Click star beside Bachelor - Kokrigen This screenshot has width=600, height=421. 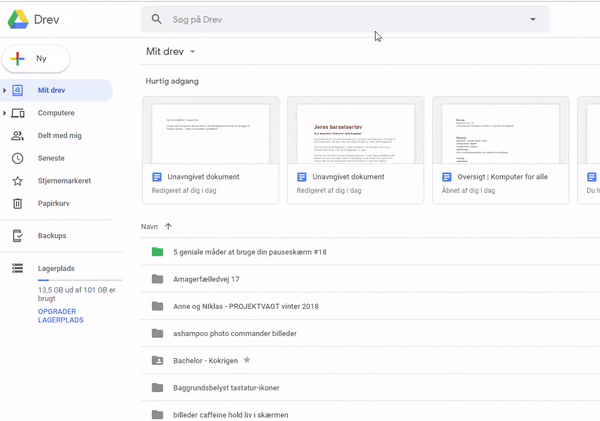coord(247,360)
